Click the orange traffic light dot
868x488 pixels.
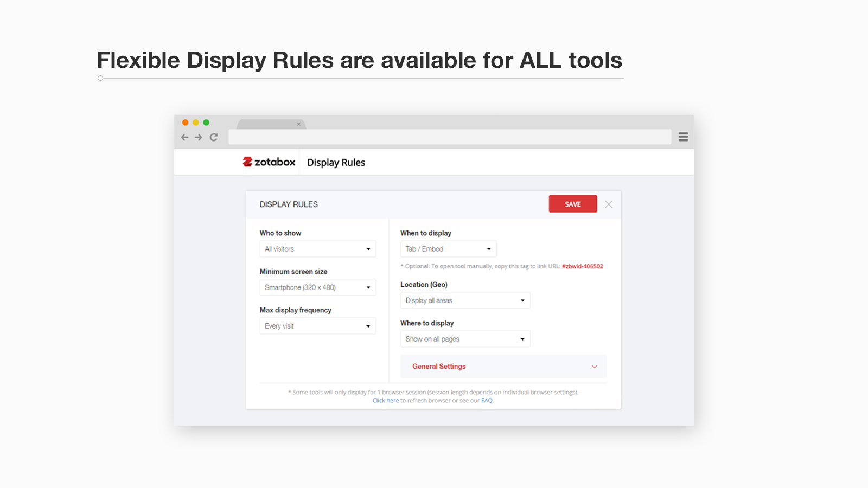click(x=186, y=123)
